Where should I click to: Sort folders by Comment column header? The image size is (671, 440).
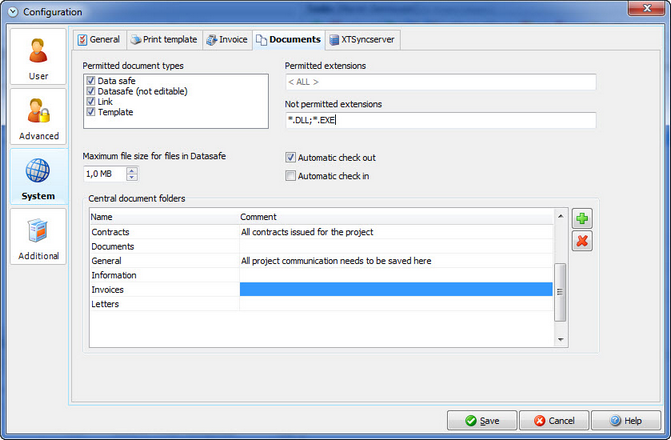(396, 217)
